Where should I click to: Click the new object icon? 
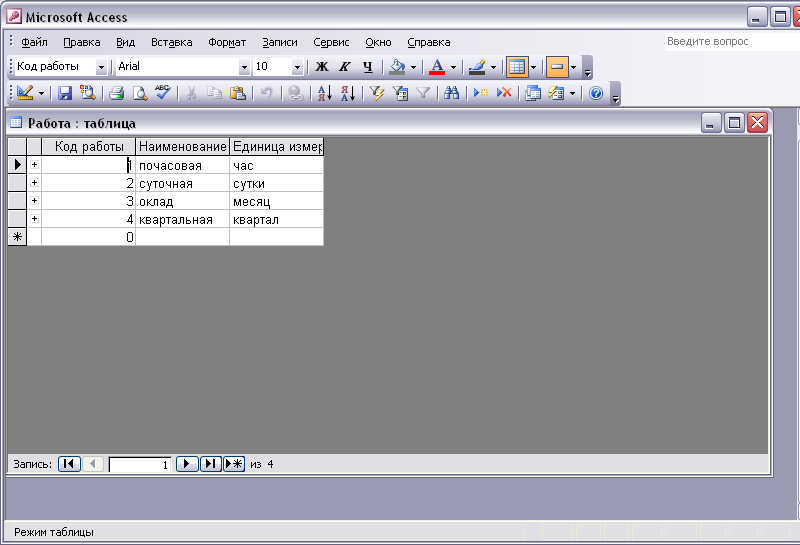coord(556,93)
